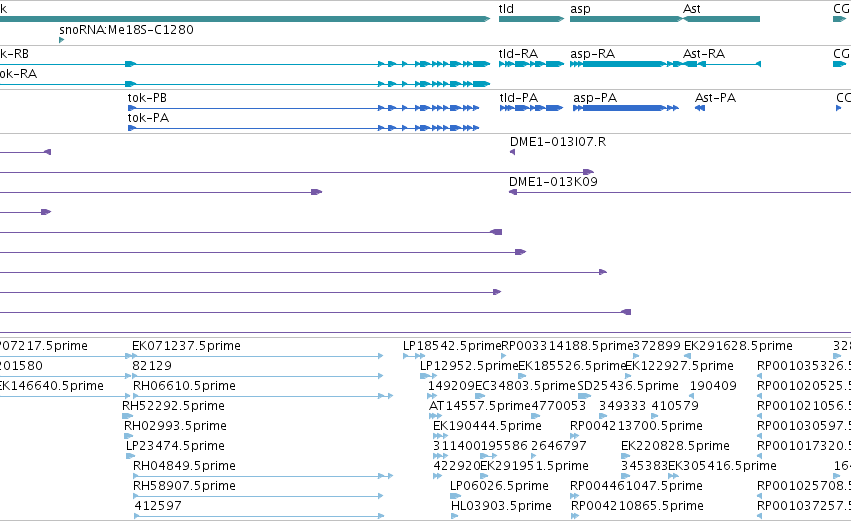Click EST LP23474.5prime

pyautogui.click(x=175, y=446)
